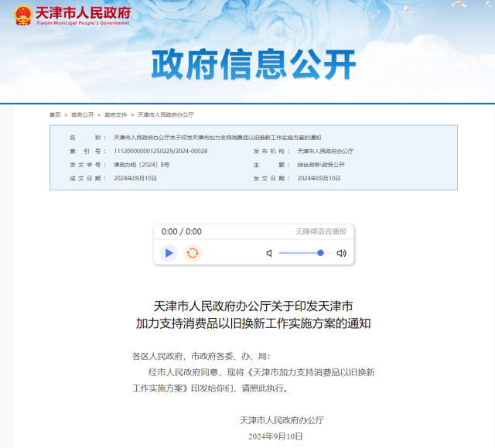This screenshot has height=448, width=495.
Task: Open 政务公开 breadcrumb link
Action: (x=83, y=115)
